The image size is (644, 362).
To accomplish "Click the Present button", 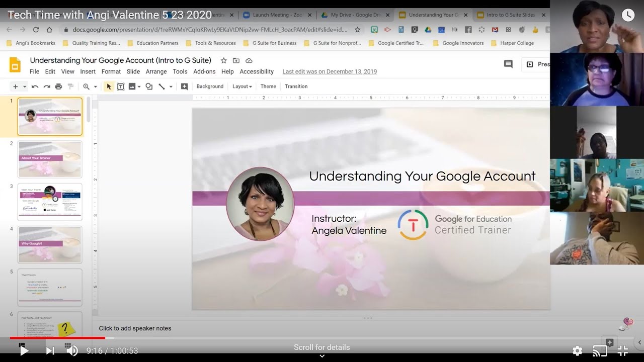I will point(536,64).
